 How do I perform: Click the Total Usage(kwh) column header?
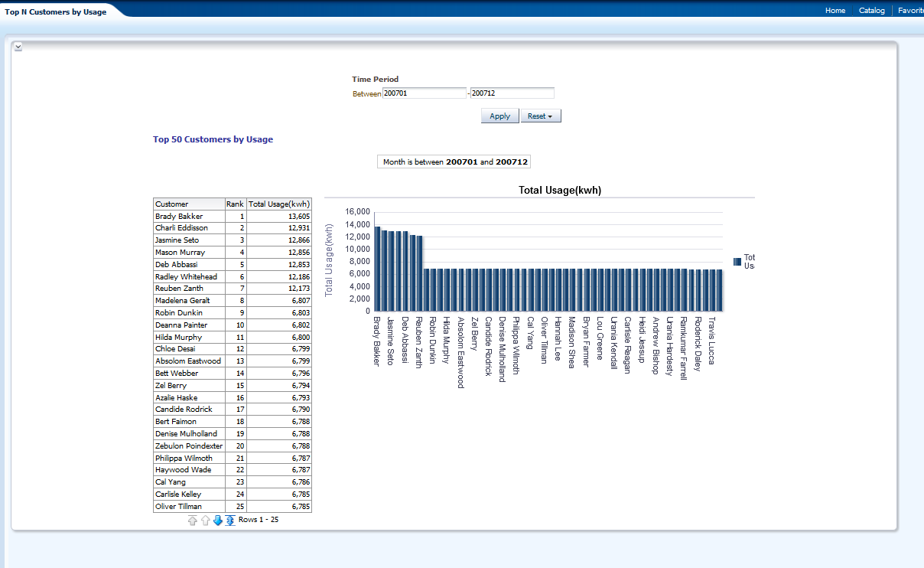tap(279, 204)
